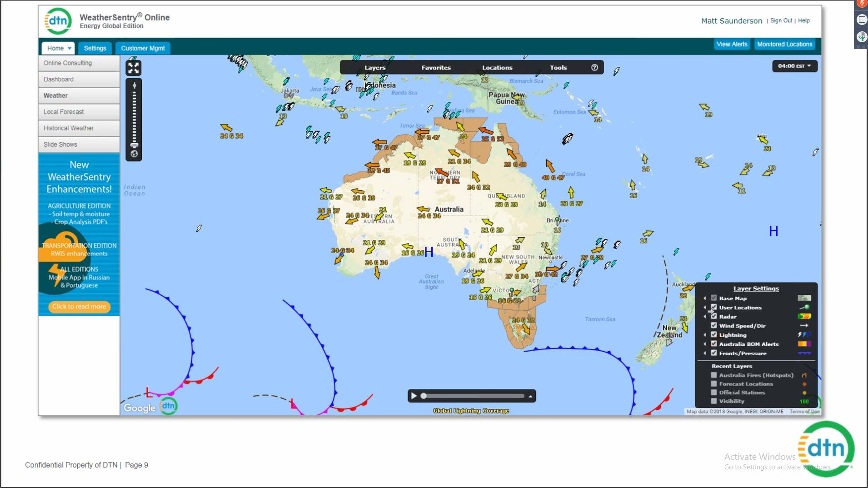Click the View Alerts button
868x488 pixels.
tap(732, 44)
